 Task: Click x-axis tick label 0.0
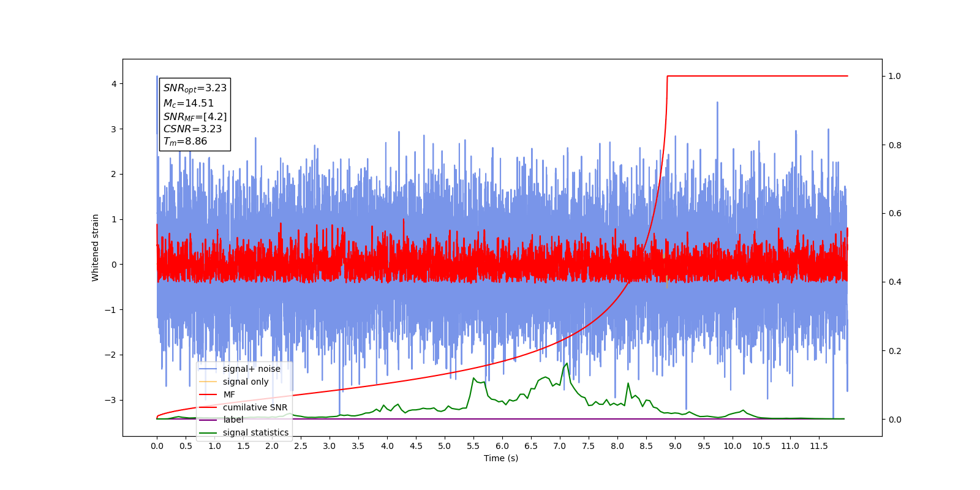coord(157,446)
